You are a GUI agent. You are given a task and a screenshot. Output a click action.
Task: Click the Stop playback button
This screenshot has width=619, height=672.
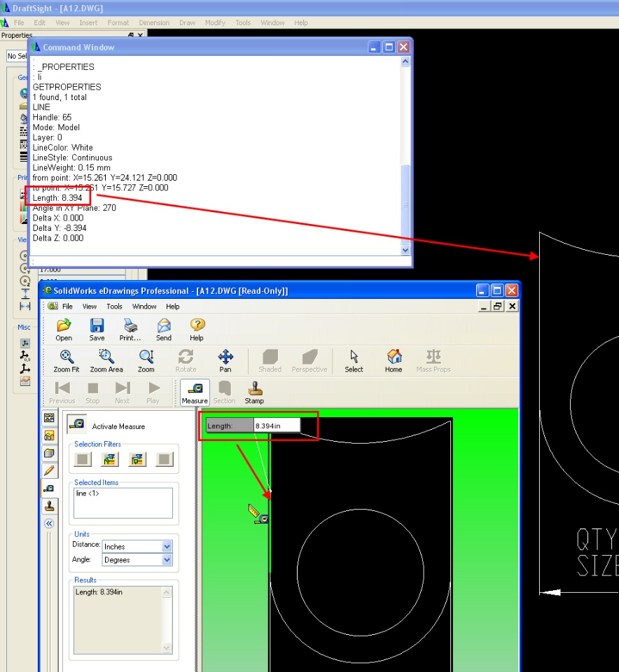pyautogui.click(x=92, y=393)
